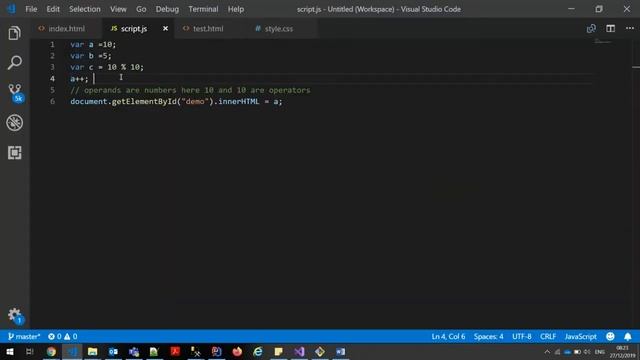Screen dimensions: 640x360
Task: Open Internet Explorer from the taskbar
Action: point(258,351)
